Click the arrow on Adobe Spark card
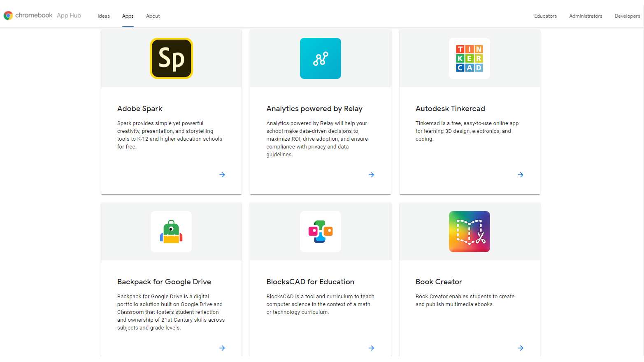This screenshot has height=362, width=644. pyautogui.click(x=222, y=175)
